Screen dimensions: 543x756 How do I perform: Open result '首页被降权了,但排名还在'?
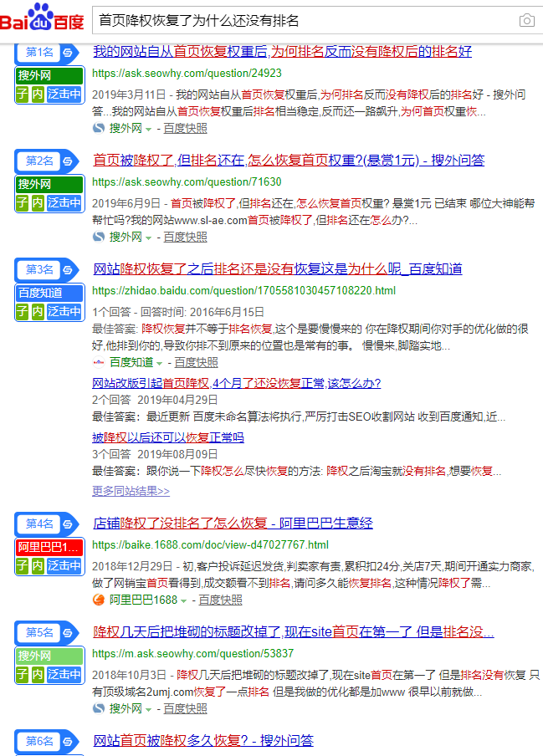point(289,160)
